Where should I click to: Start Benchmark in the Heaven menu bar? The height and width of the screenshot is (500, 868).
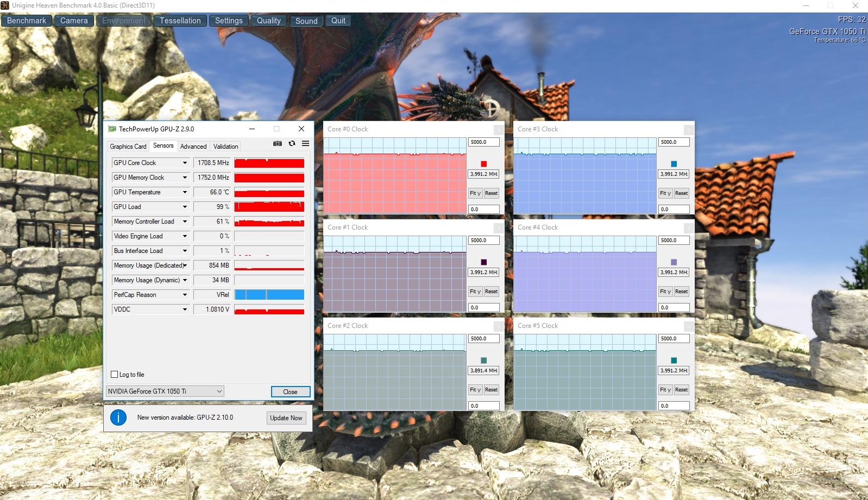coord(27,21)
